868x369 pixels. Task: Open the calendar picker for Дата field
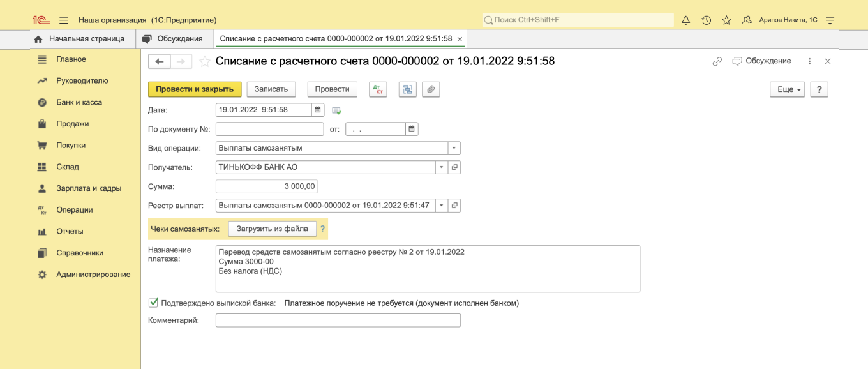318,110
